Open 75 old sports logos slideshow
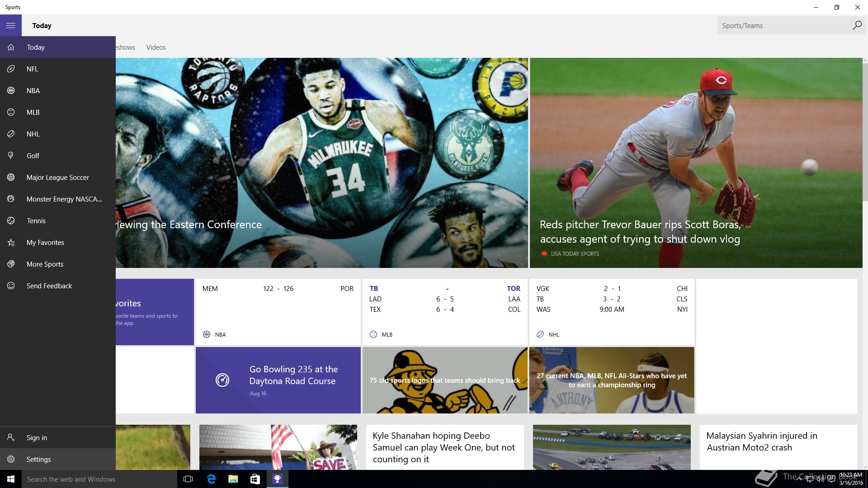Screen dimensions: 868x488 click(445, 380)
